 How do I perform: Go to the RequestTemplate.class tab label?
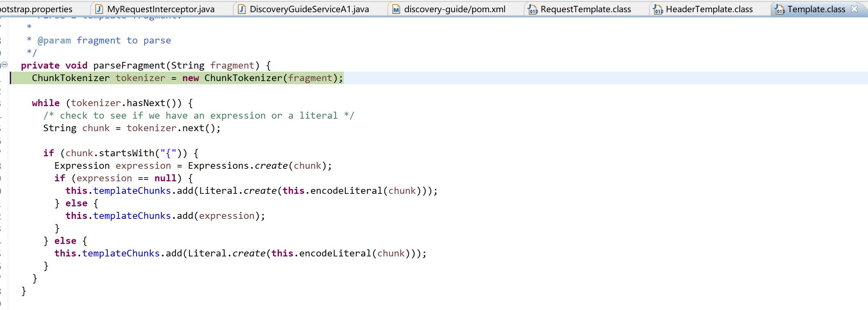click(x=586, y=9)
